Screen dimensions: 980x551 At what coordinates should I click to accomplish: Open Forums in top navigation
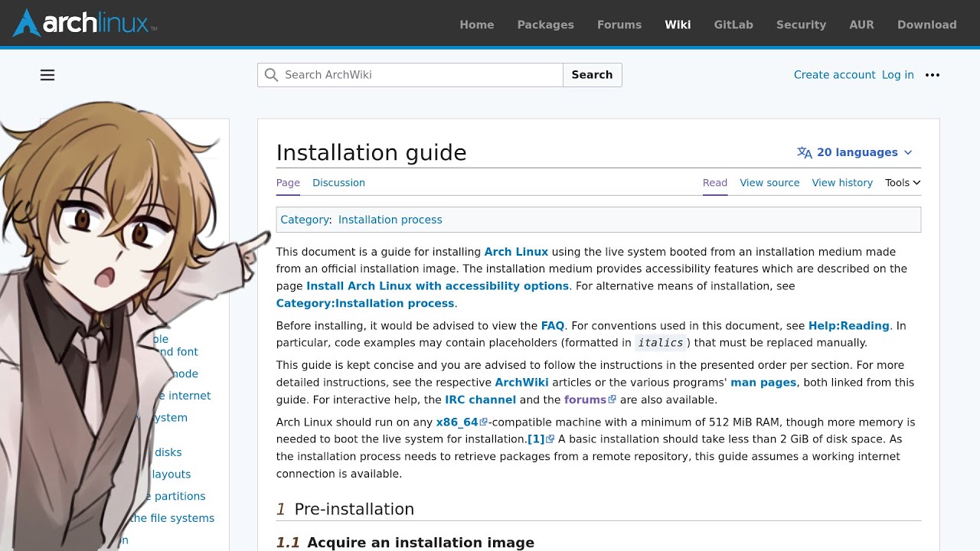point(619,24)
